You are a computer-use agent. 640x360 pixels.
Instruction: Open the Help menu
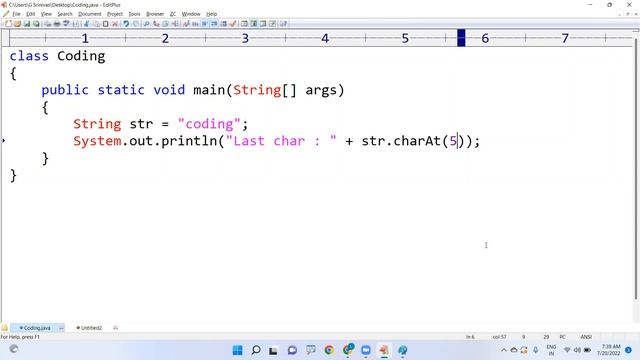[211, 14]
